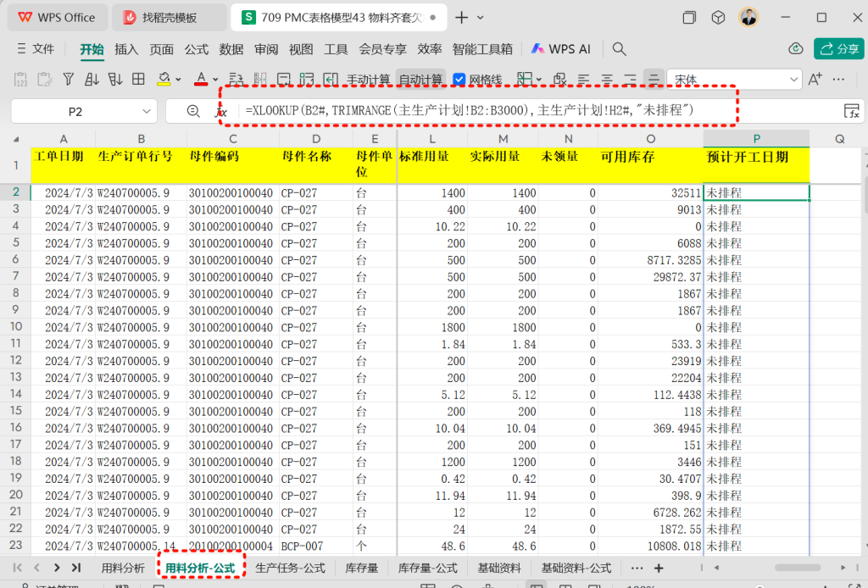Click the cloud sync status icon
The image size is (868, 588).
pyautogui.click(x=795, y=48)
